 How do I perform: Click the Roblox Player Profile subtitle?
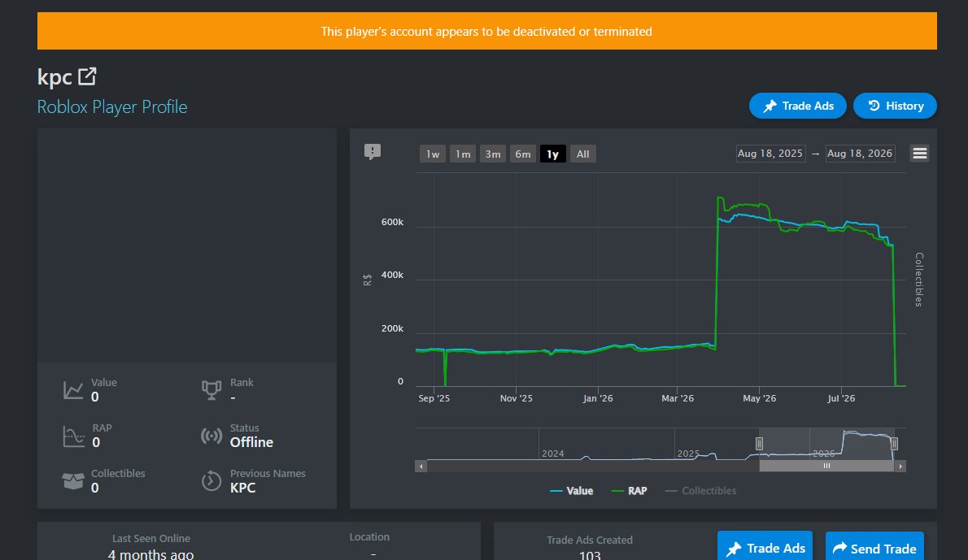point(112,106)
